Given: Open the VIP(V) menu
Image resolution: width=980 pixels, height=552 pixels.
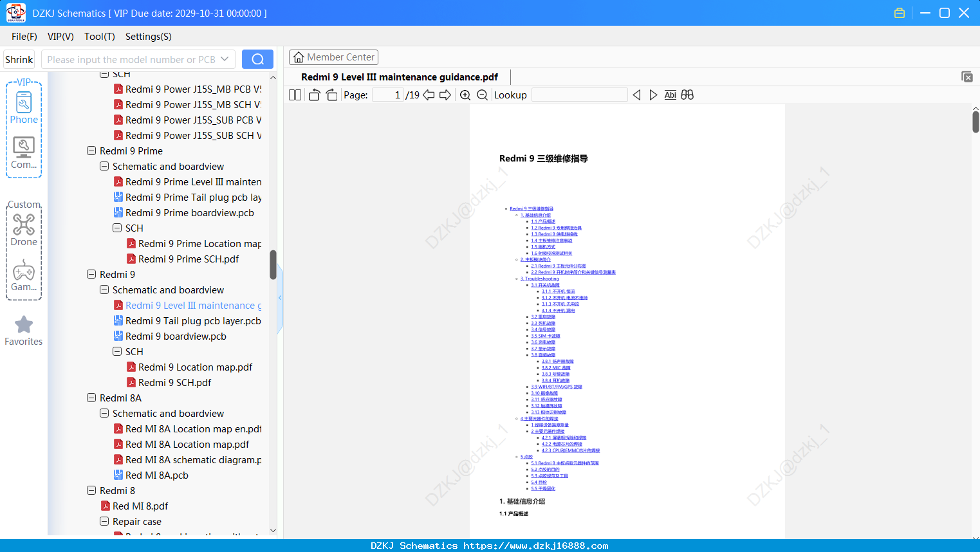Looking at the screenshot, I should 60,37.
